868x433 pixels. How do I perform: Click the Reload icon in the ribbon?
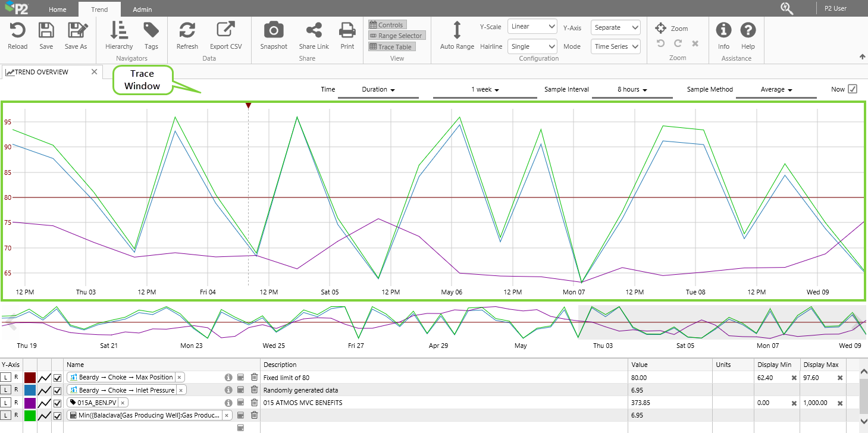coord(17,30)
